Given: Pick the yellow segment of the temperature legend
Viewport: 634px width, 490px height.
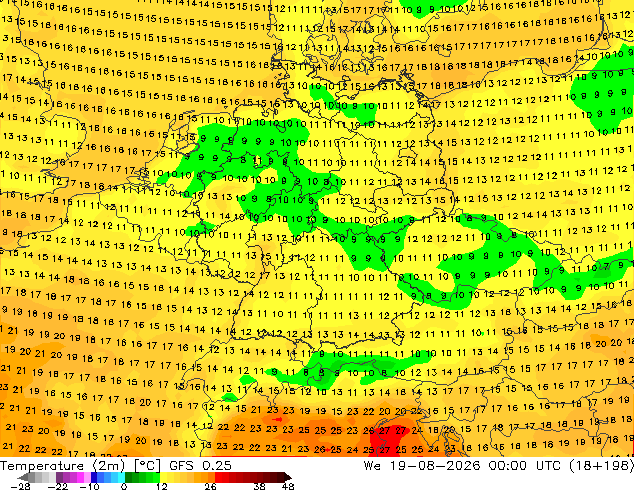Looking at the screenshot, I should 170,477.
